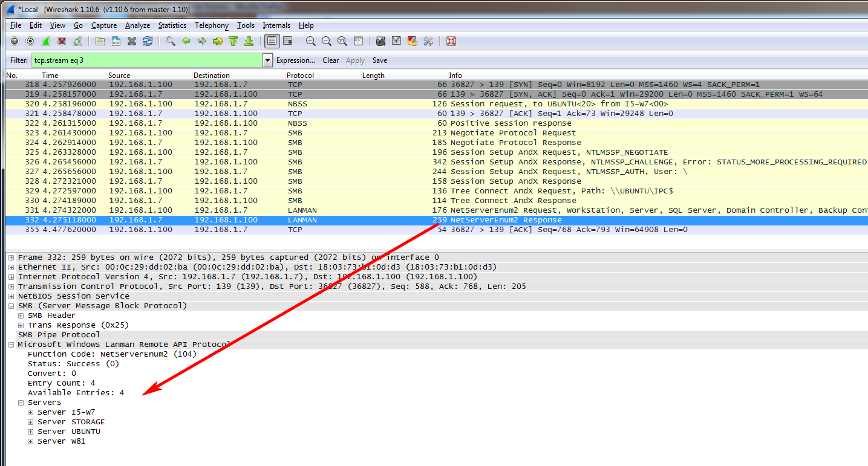This screenshot has width=868, height=466.
Task: Toggle auto scroll in live capture
Action: point(288,41)
